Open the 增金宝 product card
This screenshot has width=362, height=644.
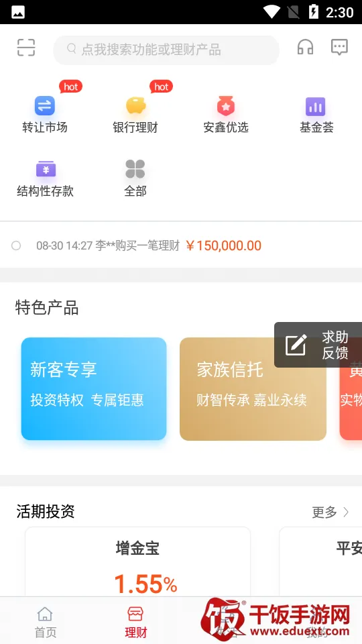click(x=137, y=562)
